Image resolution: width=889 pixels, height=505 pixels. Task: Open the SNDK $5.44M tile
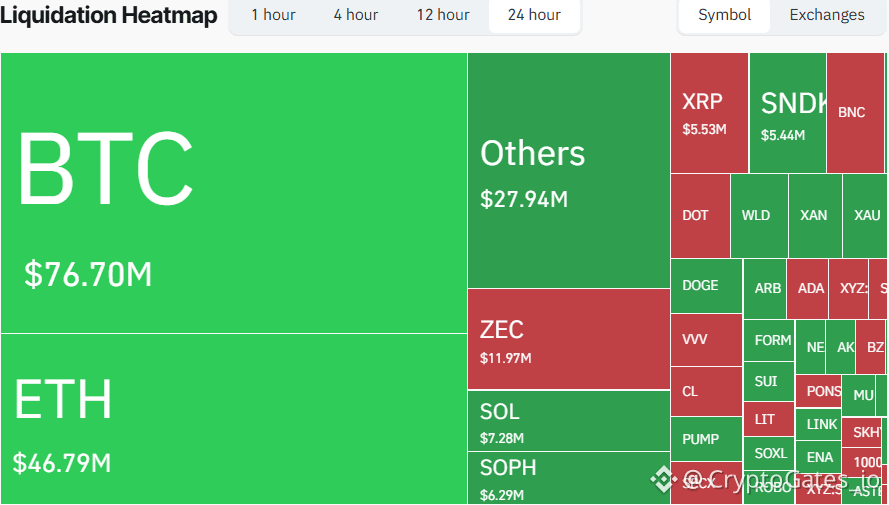coord(788,113)
